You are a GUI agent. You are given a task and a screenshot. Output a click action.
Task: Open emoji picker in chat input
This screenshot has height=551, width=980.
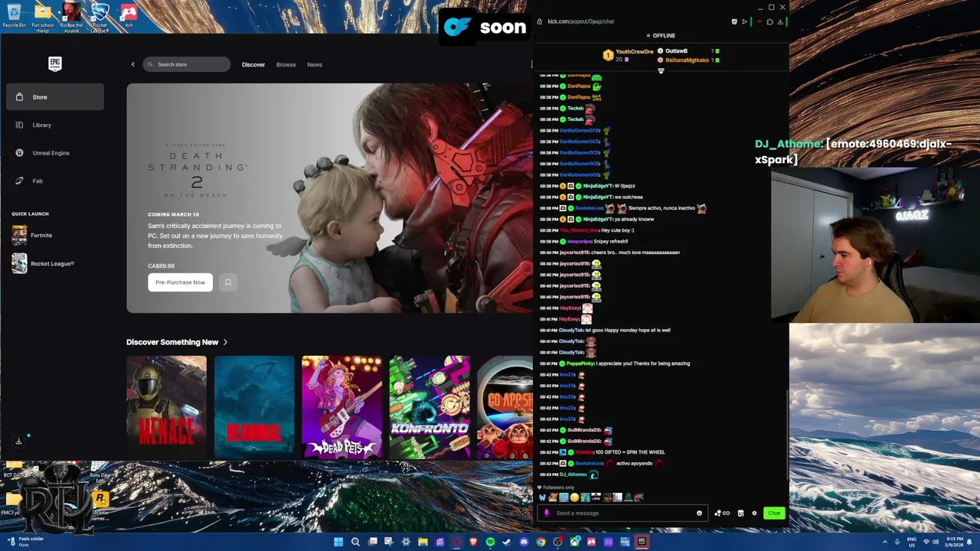click(699, 513)
